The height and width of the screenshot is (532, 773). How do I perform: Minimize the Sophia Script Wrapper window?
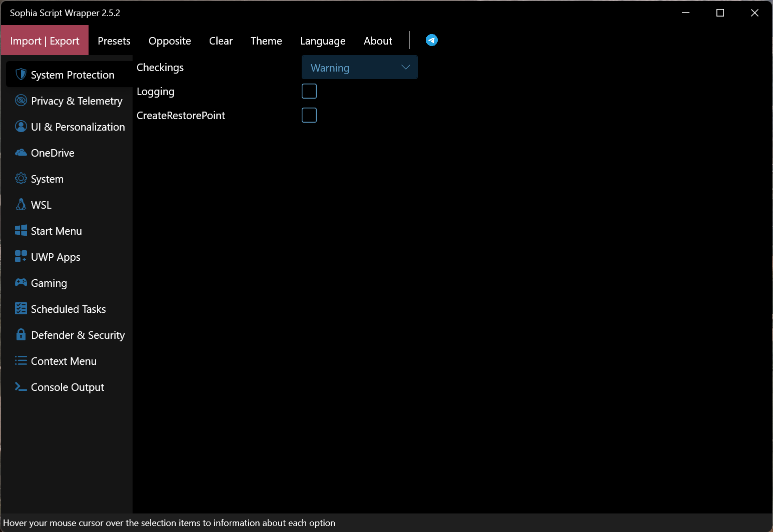685,13
